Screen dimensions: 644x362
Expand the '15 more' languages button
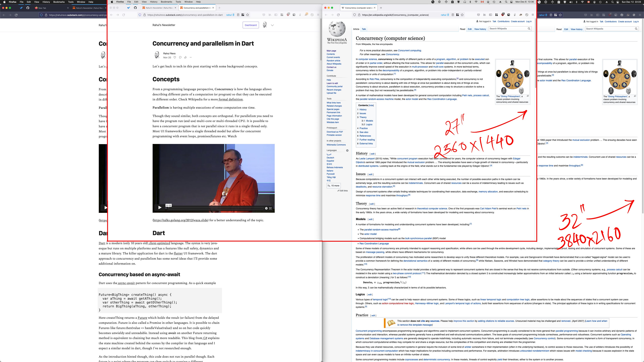(334, 186)
